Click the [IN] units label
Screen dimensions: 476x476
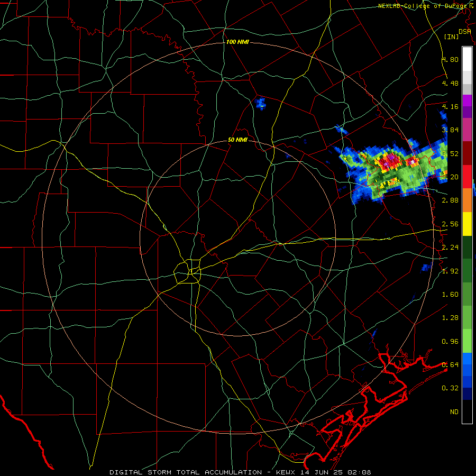pos(452,36)
